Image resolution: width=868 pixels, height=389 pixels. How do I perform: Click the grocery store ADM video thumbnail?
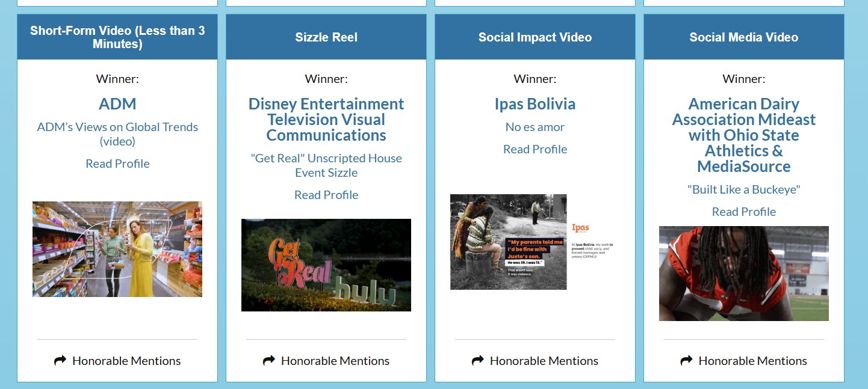pos(117,249)
